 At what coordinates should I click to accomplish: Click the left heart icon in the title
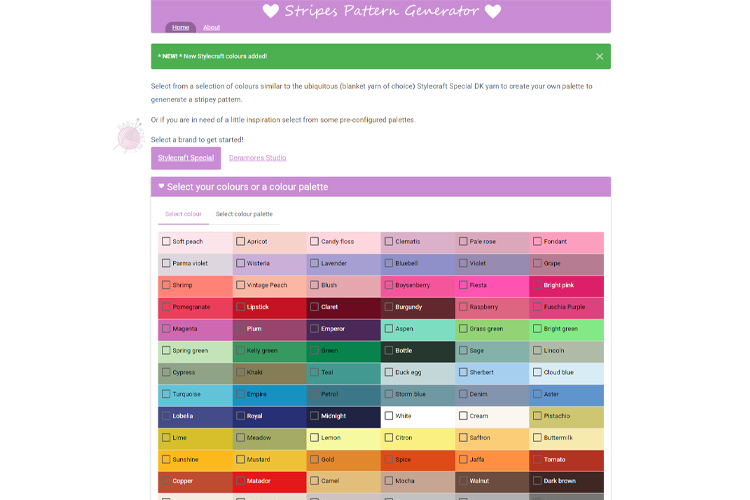(271, 11)
